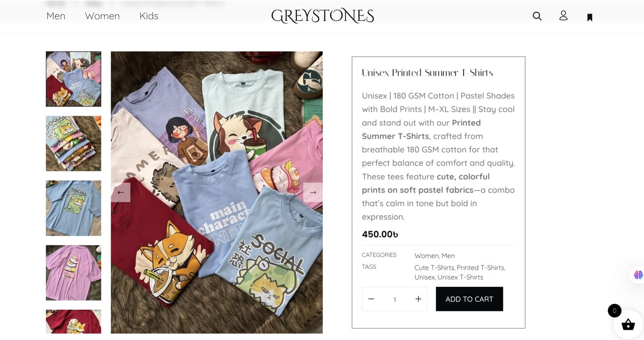
Task: Add the t-shirt to cart
Action: pyautogui.click(x=469, y=299)
